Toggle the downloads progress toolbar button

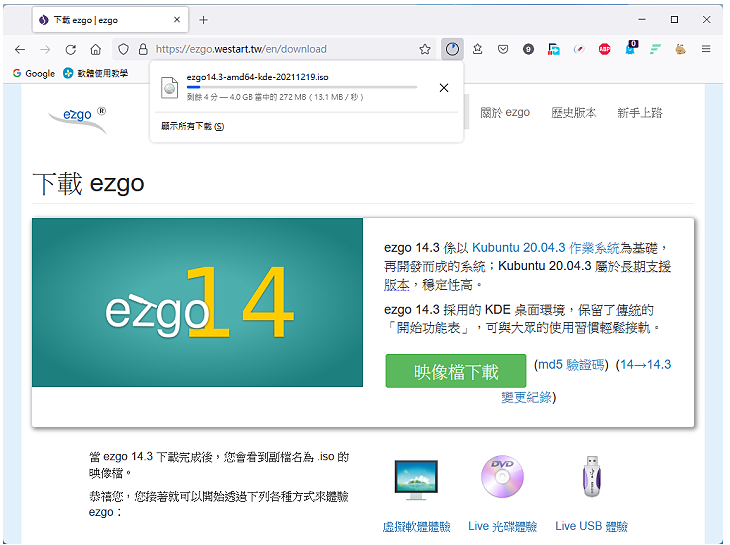pyautogui.click(x=452, y=49)
